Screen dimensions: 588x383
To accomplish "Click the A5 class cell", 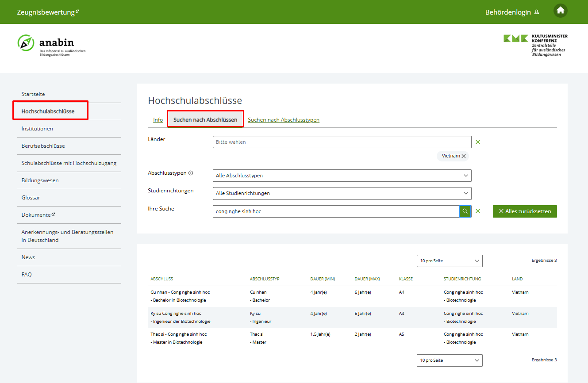I will click(402, 334).
